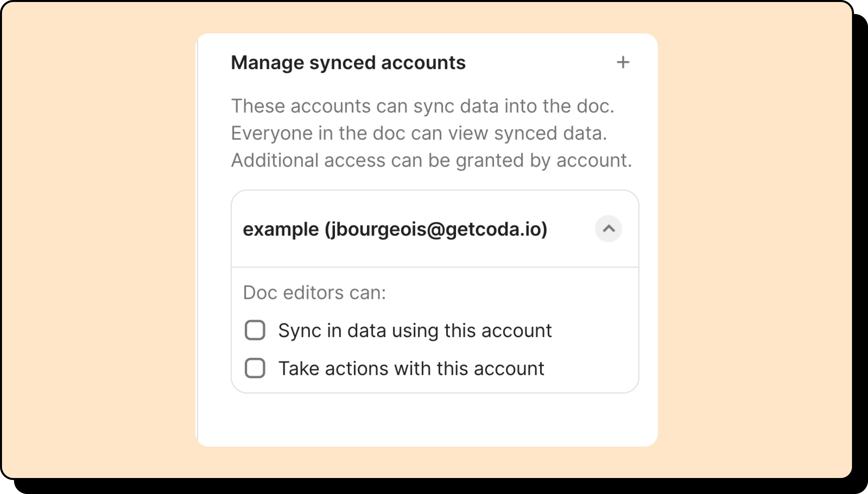
Task: Click the 'Take actions with this account' label
Action: pyautogui.click(x=411, y=368)
